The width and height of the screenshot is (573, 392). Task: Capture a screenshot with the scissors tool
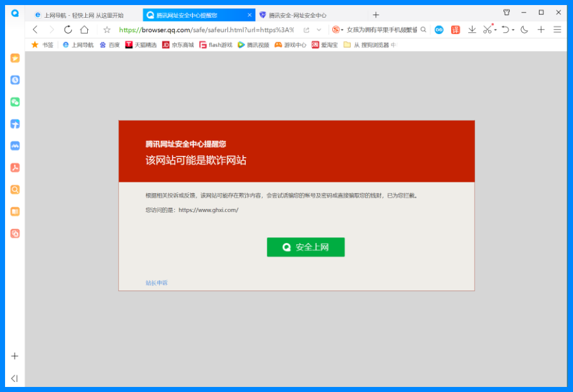tap(486, 30)
